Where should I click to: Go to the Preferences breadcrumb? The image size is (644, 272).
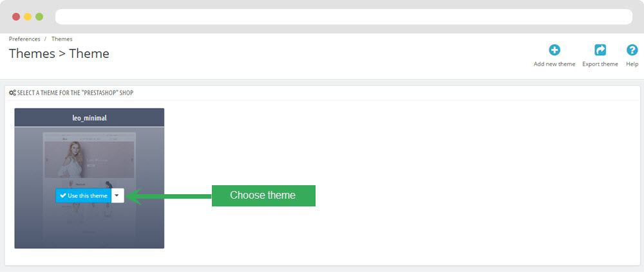point(24,39)
